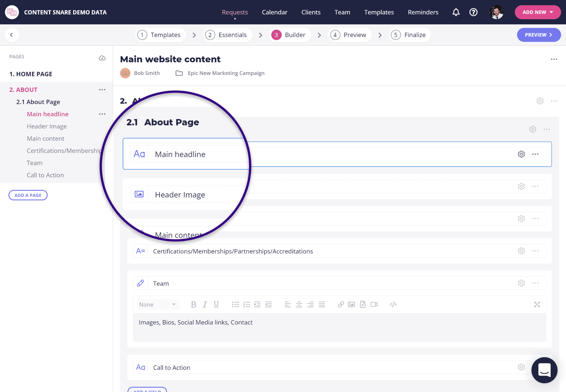Click the back arrow button
Image resolution: width=566 pixels, height=392 pixels.
click(12, 35)
